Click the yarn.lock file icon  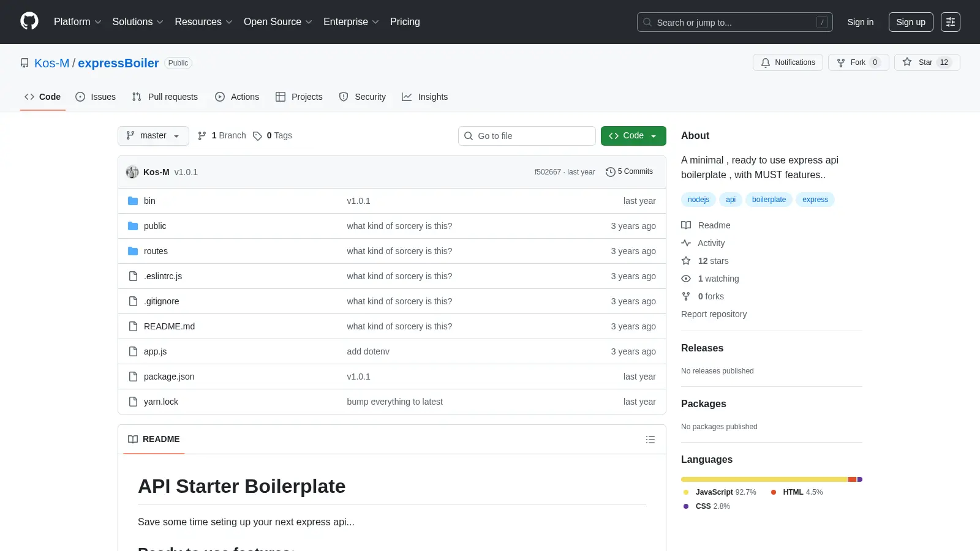pyautogui.click(x=133, y=402)
